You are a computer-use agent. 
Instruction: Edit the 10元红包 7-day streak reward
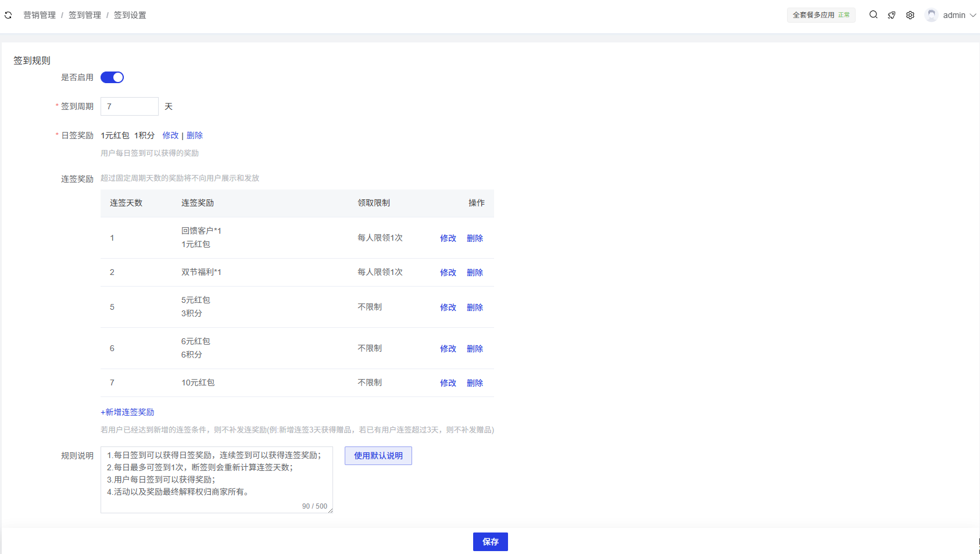point(448,383)
